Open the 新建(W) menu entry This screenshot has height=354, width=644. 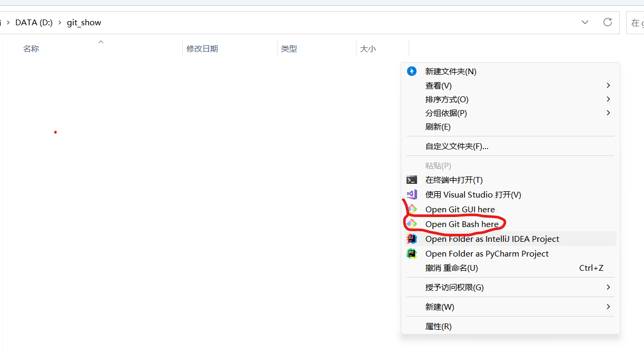tap(510, 307)
